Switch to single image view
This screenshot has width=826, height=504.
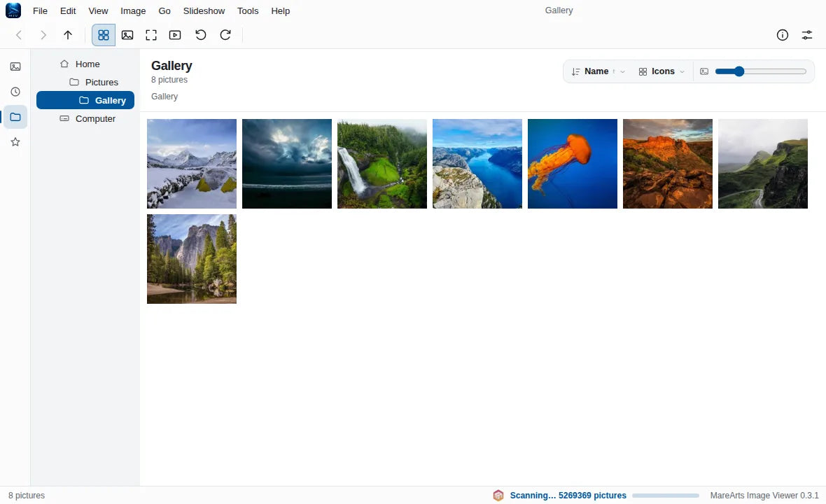coord(127,35)
